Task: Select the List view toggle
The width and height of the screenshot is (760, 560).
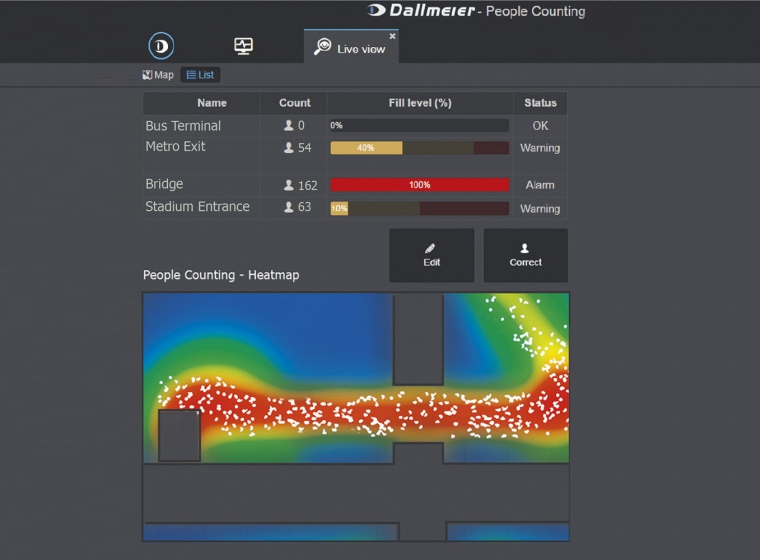Action: (200, 75)
